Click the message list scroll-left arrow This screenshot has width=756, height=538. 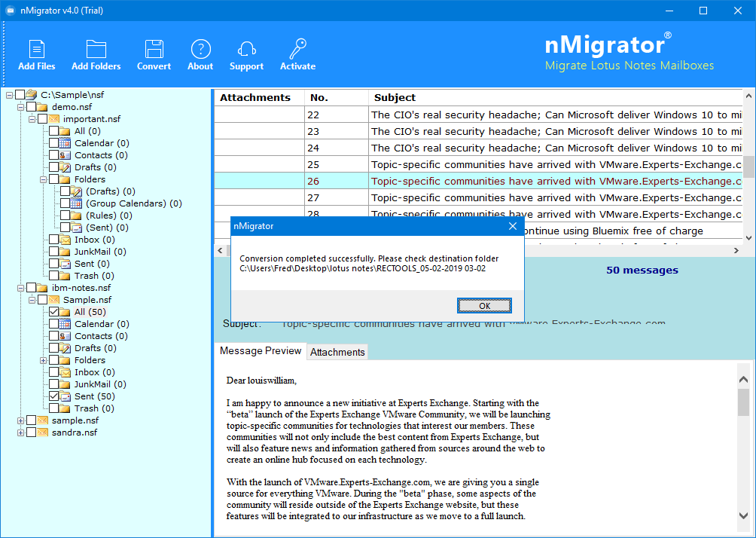221,250
